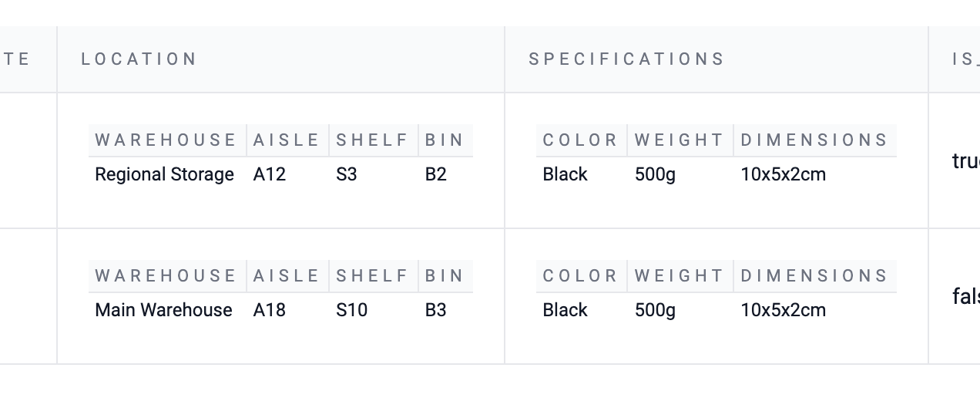
Task: Click COLOR sub-header in first row
Action: click(580, 140)
